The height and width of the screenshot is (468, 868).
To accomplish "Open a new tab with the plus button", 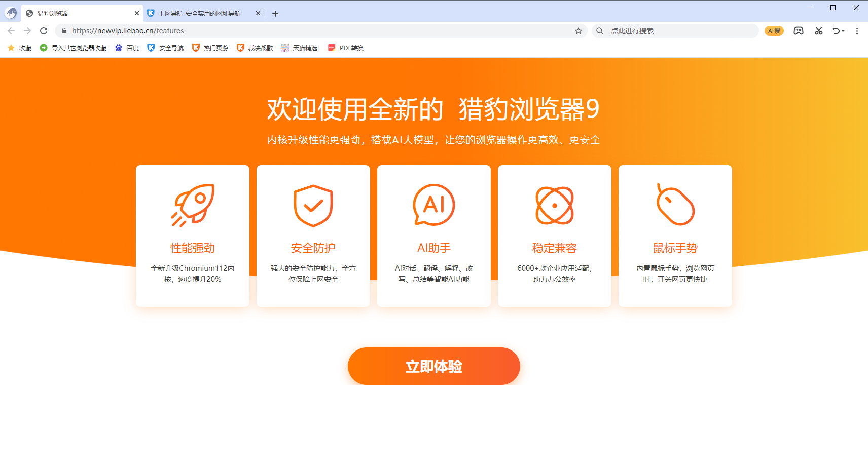I will 275,13.
